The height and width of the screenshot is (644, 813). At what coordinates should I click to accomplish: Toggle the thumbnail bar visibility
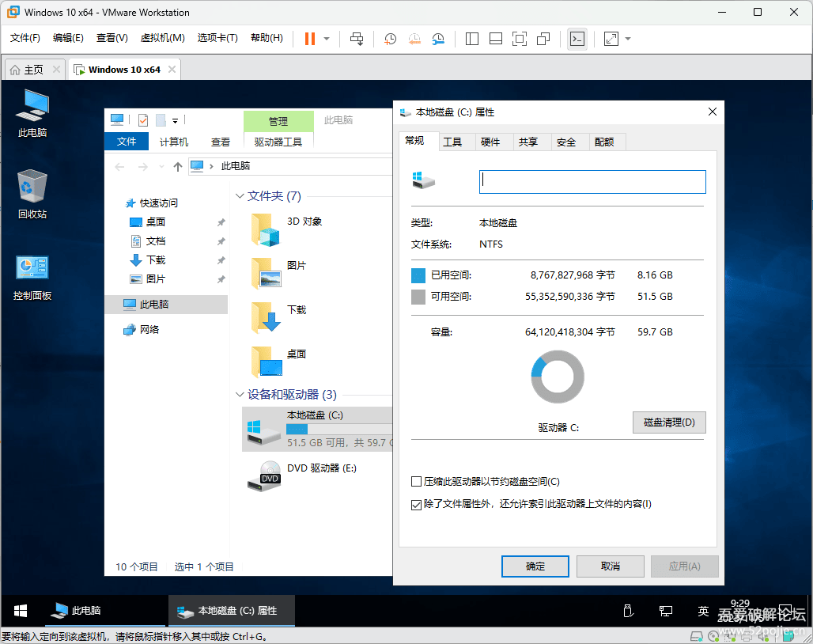pyautogui.click(x=495, y=39)
